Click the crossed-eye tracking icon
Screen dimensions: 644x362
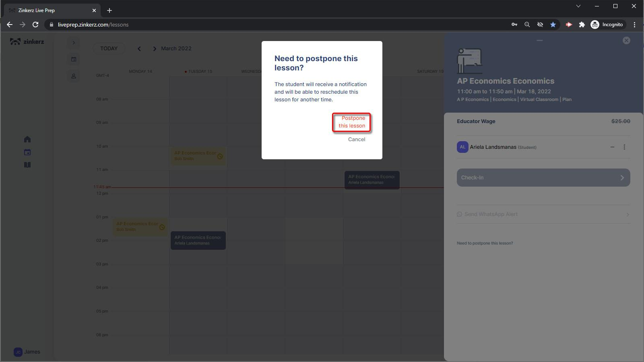[x=540, y=25]
